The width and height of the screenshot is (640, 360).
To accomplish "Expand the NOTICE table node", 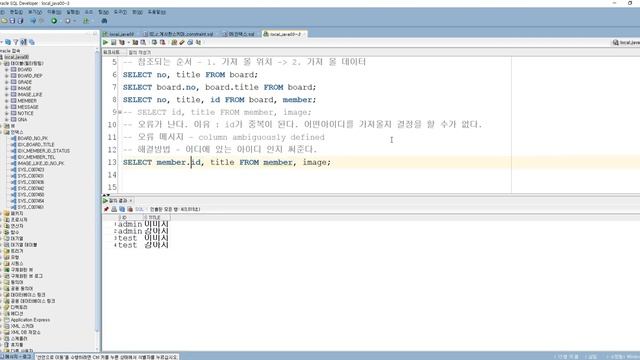I will tap(7, 113).
